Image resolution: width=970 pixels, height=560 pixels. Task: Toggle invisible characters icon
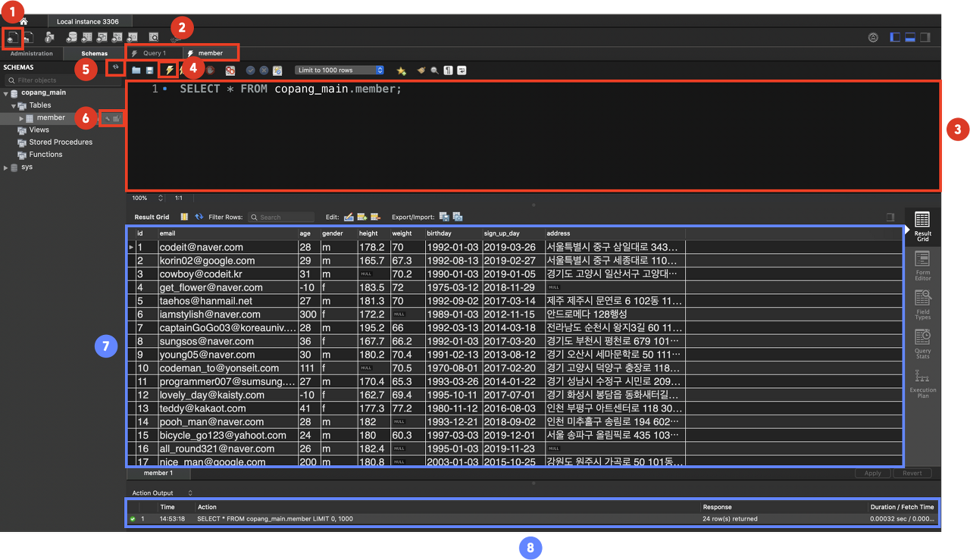(448, 70)
